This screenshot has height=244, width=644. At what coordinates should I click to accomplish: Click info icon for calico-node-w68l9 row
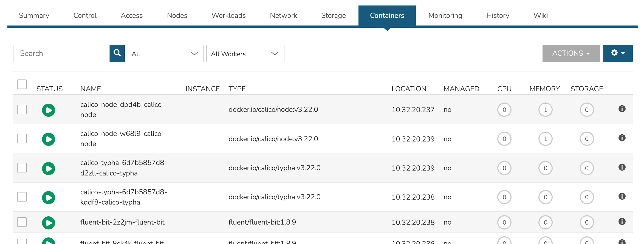[x=622, y=138]
